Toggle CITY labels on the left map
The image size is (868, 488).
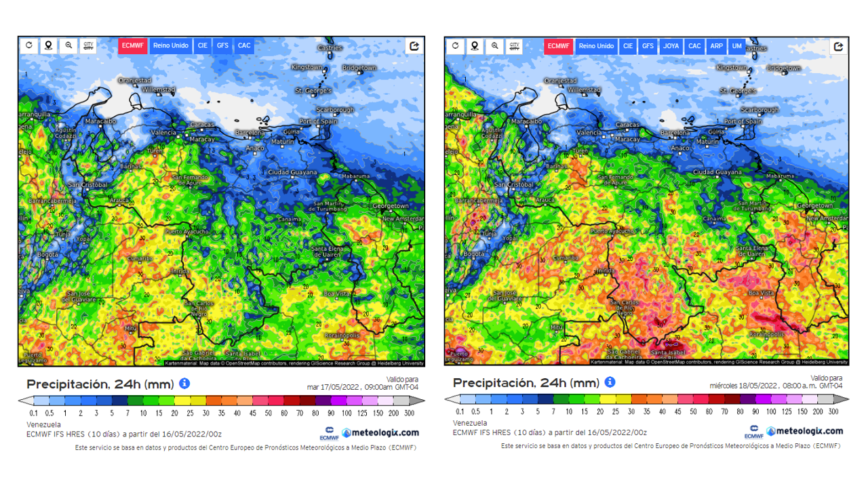tap(88, 45)
